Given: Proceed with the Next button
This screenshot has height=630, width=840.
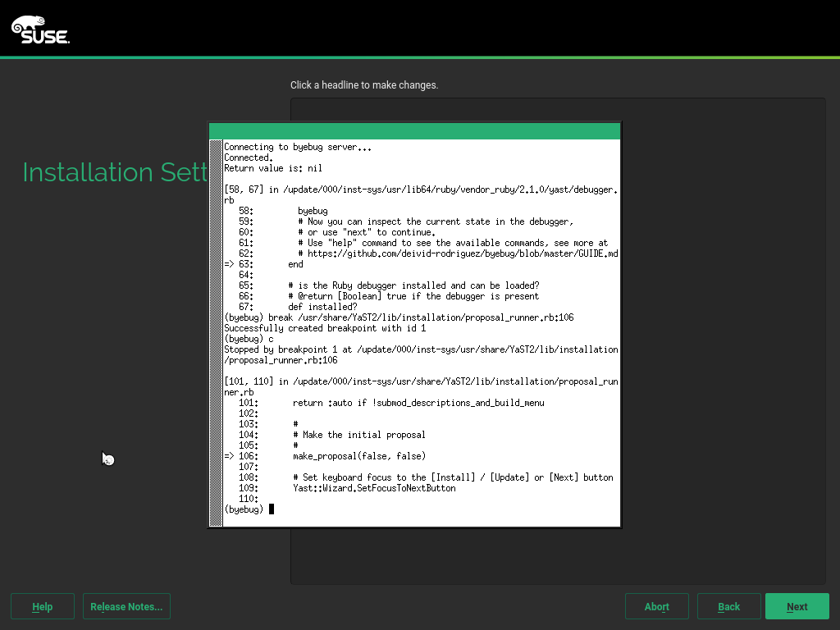Looking at the screenshot, I should click(x=797, y=606).
